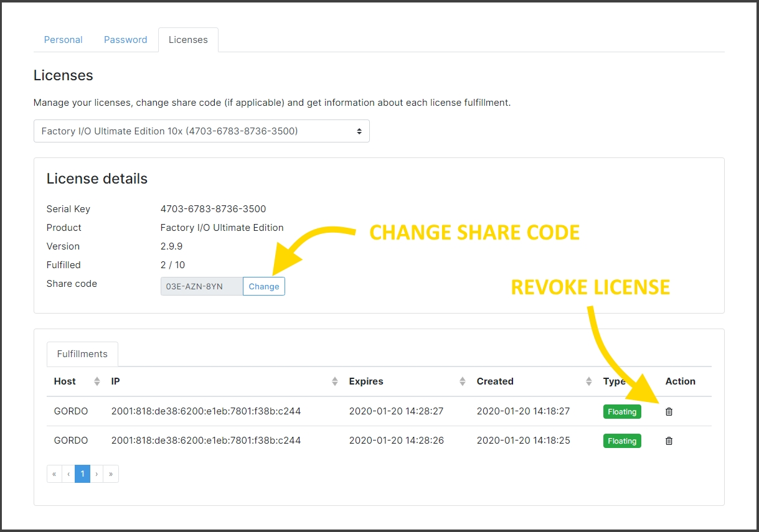Click the Share code label
759x532 pixels.
[x=72, y=284]
